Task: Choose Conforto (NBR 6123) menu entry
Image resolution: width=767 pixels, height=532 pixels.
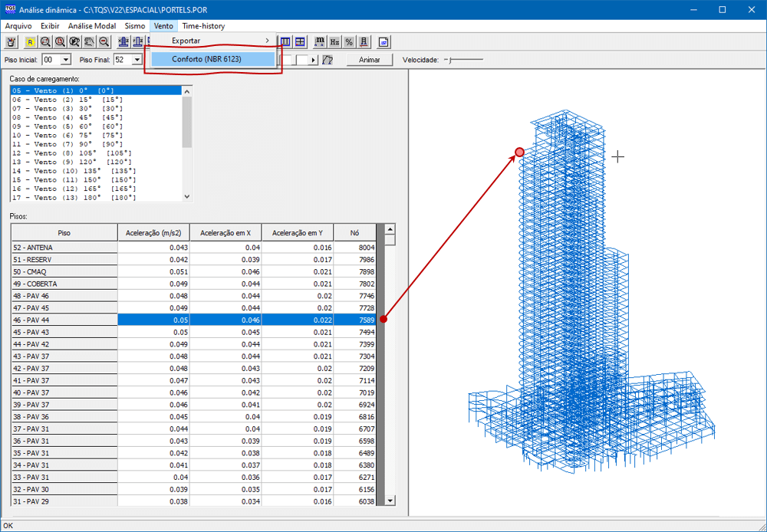Action: tap(212, 59)
